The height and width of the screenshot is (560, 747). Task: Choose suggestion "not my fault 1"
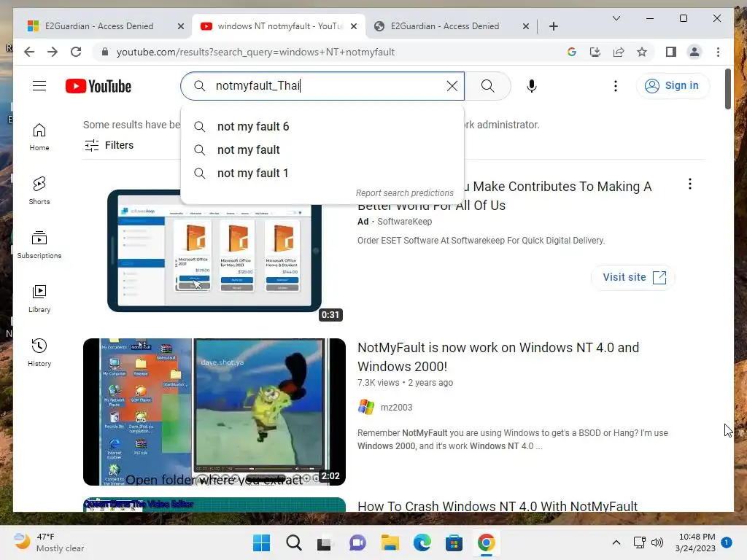(x=322, y=173)
